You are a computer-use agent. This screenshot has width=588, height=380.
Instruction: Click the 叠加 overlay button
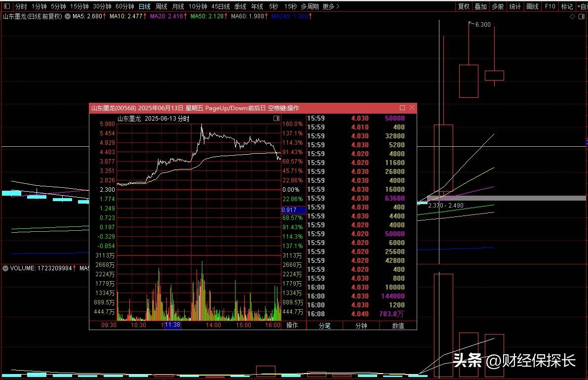(481, 6)
